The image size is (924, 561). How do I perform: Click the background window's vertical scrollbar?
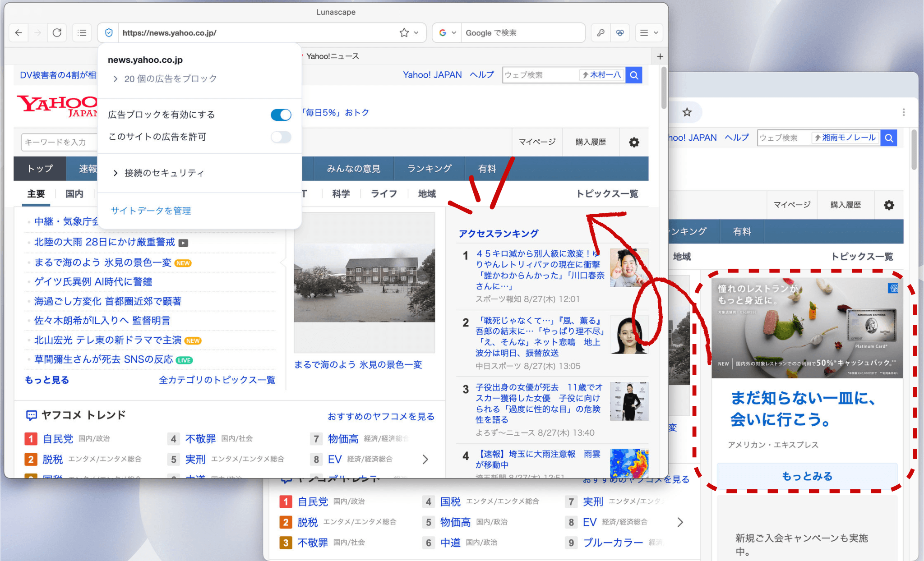pyautogui.click(x=914, y=149)
